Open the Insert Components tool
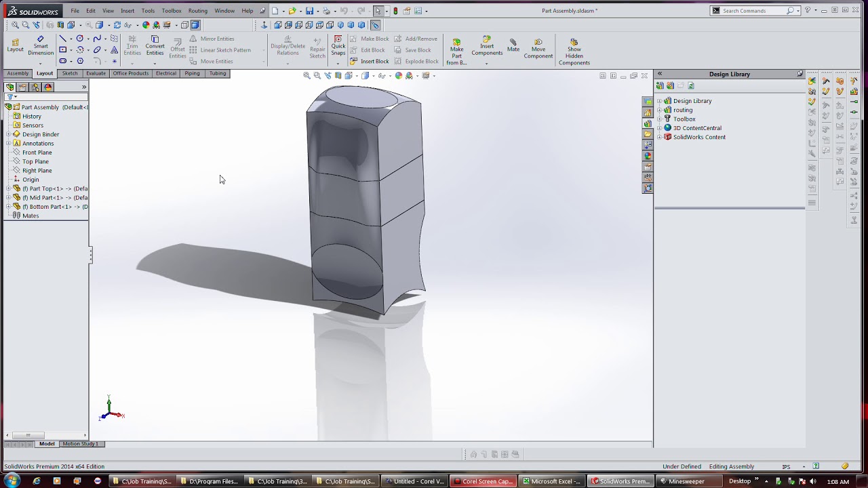 (x=487, y=45)
